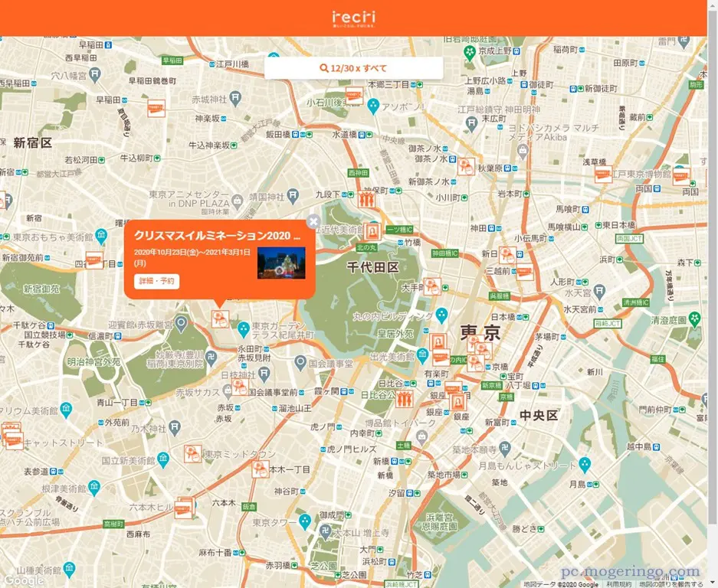Click the 東京おもちゃ美術館 museum pin

101,237
